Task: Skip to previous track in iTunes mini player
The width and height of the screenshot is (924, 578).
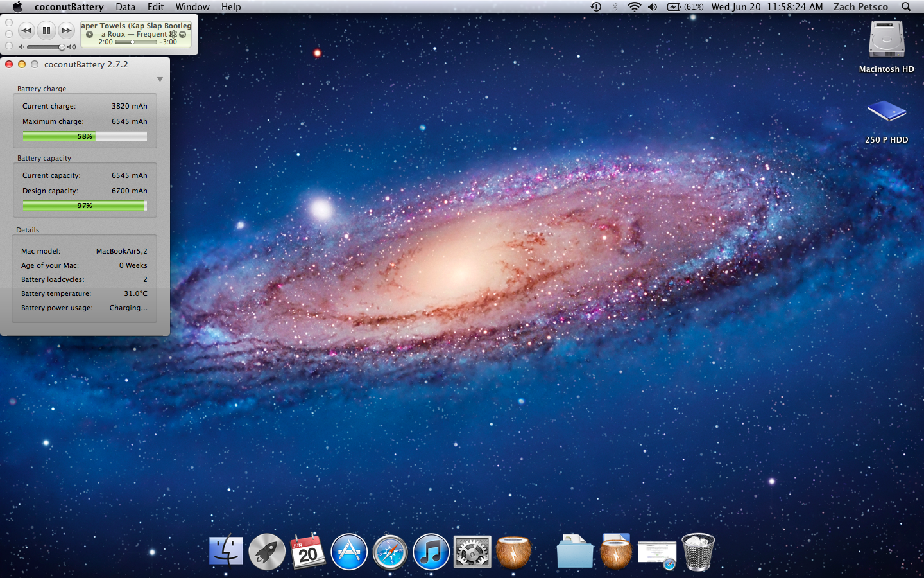Action: 26,30
